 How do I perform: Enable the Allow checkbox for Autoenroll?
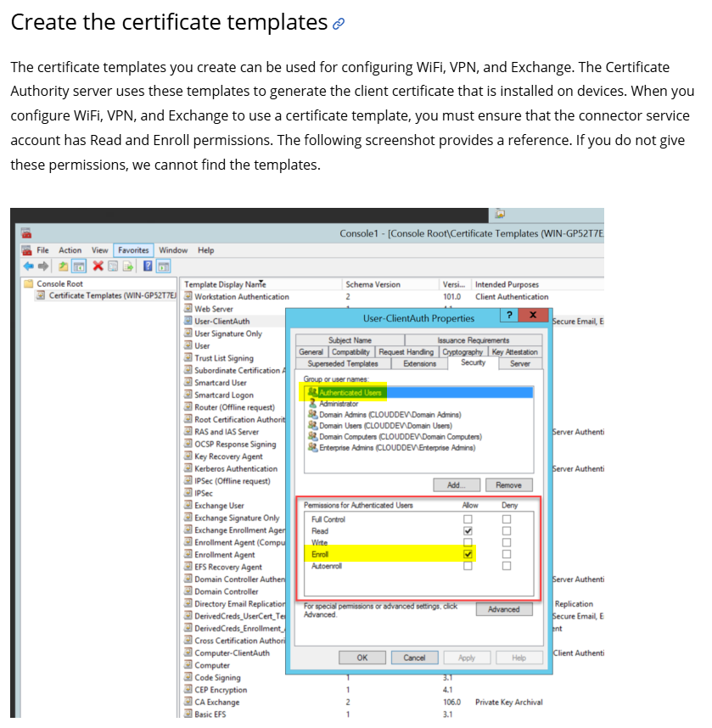[467, 566]
